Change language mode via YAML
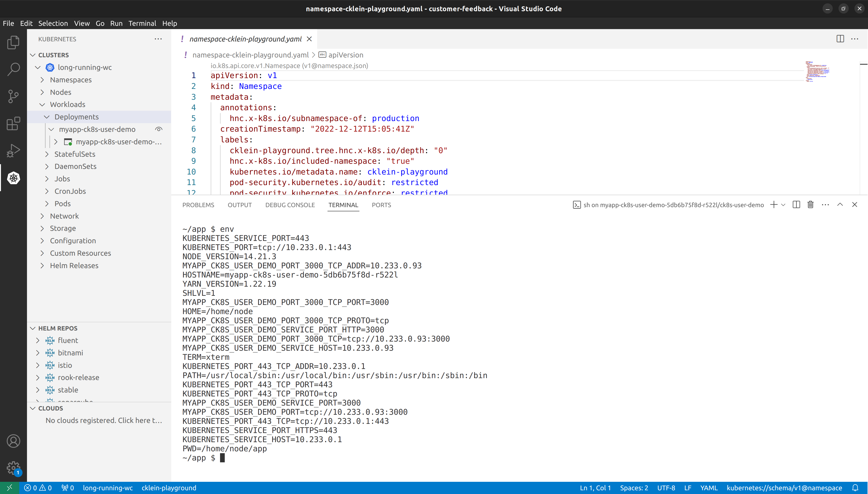This screenshot has width=868, height=494. pos(708,488)
